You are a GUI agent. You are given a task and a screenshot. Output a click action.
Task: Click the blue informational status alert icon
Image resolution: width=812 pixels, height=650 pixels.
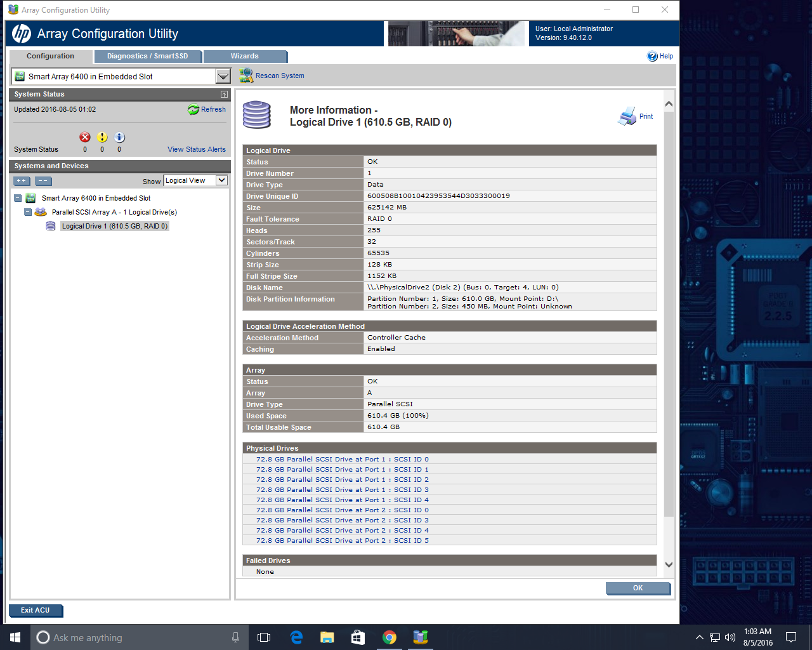(x=119, y=138)
